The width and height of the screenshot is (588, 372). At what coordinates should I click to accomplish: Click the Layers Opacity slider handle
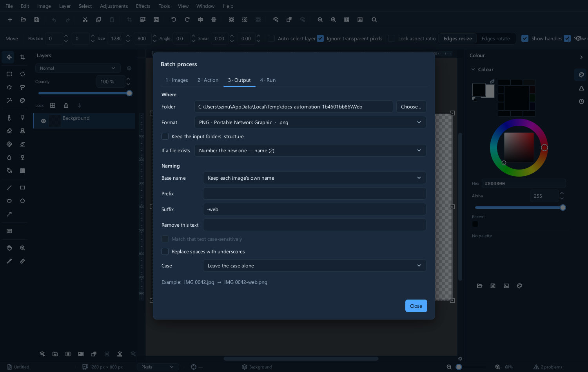click(x=129, y=93)
